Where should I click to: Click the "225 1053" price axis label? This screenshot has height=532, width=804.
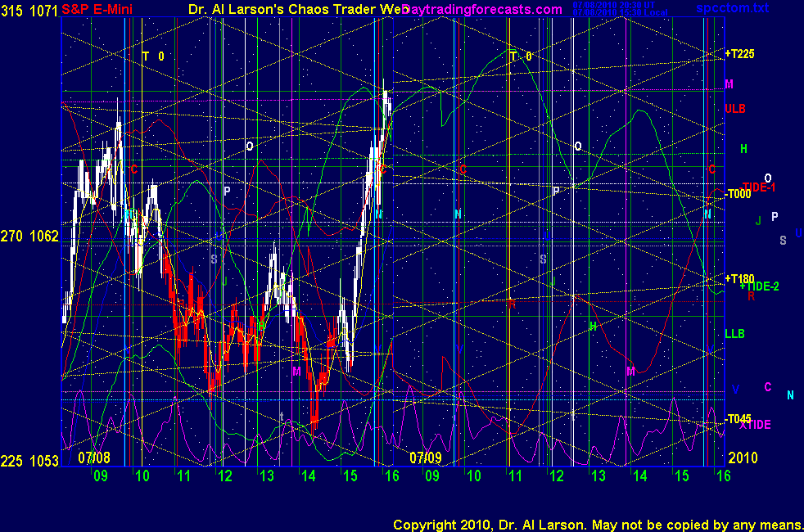click(x=29, y=462)
